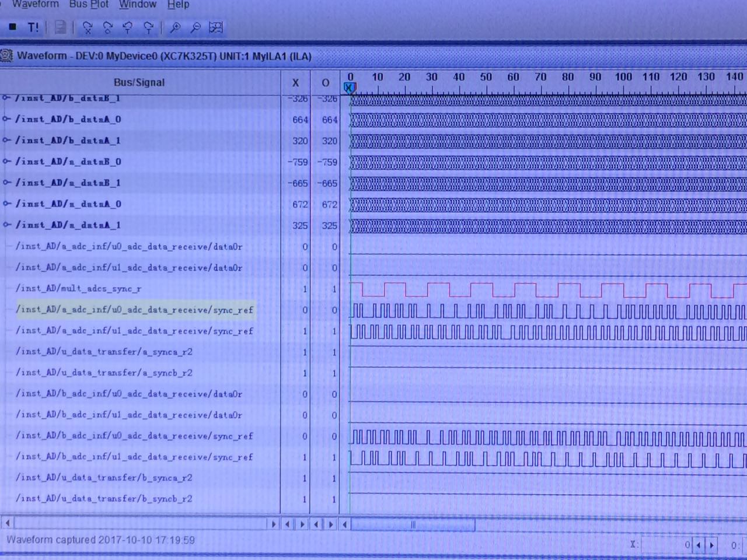The image size is (747, 560).
Task: Select b_adc_inf/u0 sync_ref signal row
Action: [135, 436]
